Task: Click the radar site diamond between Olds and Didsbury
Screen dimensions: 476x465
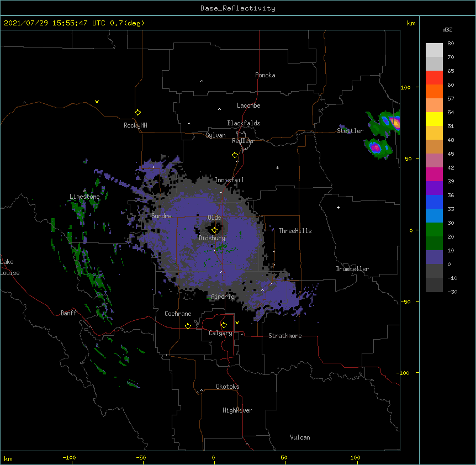Action: 214,230
